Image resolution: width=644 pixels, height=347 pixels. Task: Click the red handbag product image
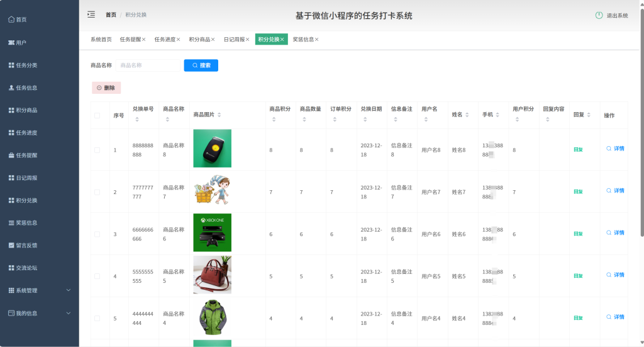pyautogui.click(x=213, y=275)
